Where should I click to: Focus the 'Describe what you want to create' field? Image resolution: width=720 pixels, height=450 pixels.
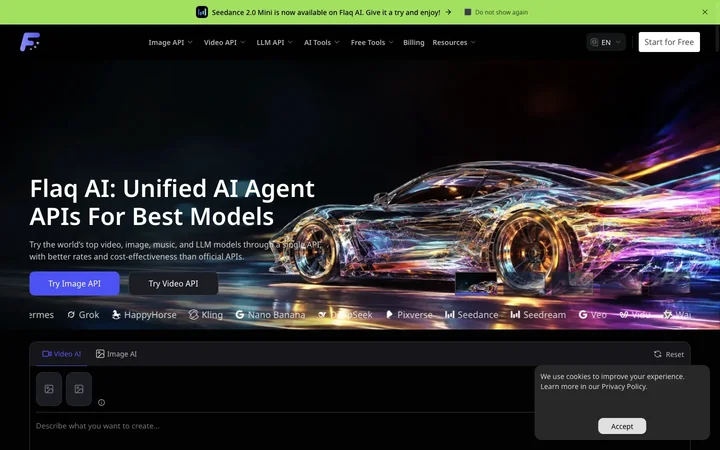coord(285,426)
